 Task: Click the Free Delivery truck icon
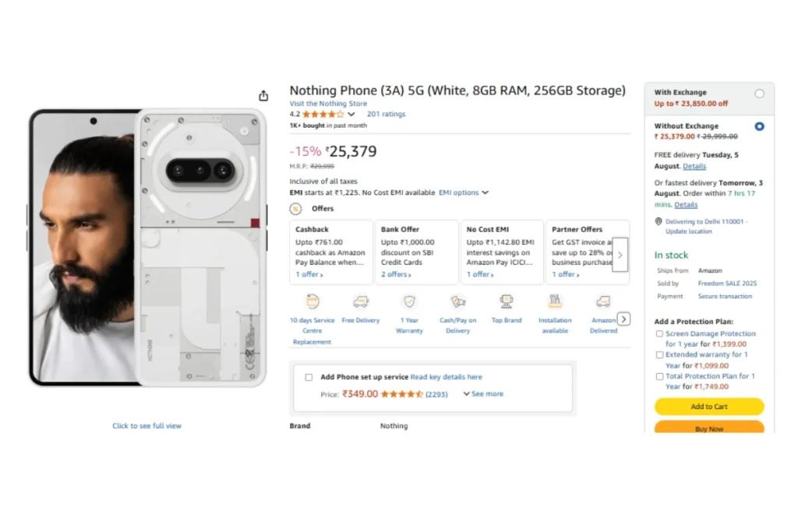(360, 302)
